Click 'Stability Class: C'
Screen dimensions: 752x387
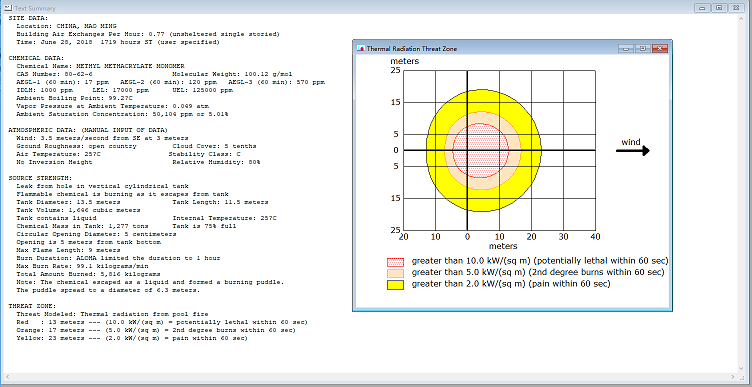pyautogui.click(x=204, y=154)
